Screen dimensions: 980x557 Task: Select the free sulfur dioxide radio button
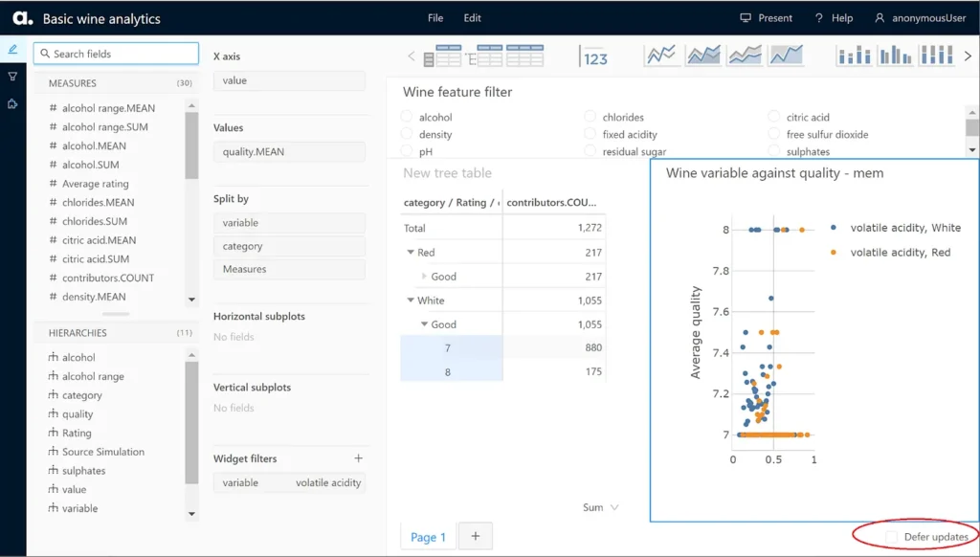coord(773,134)
